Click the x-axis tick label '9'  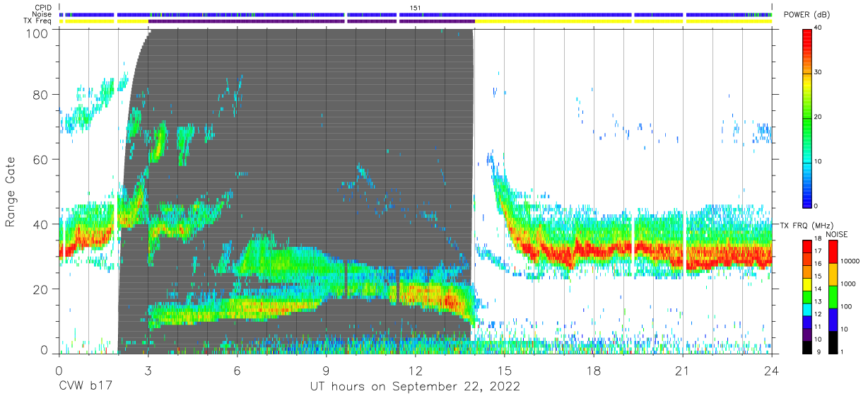click(326, 370)
